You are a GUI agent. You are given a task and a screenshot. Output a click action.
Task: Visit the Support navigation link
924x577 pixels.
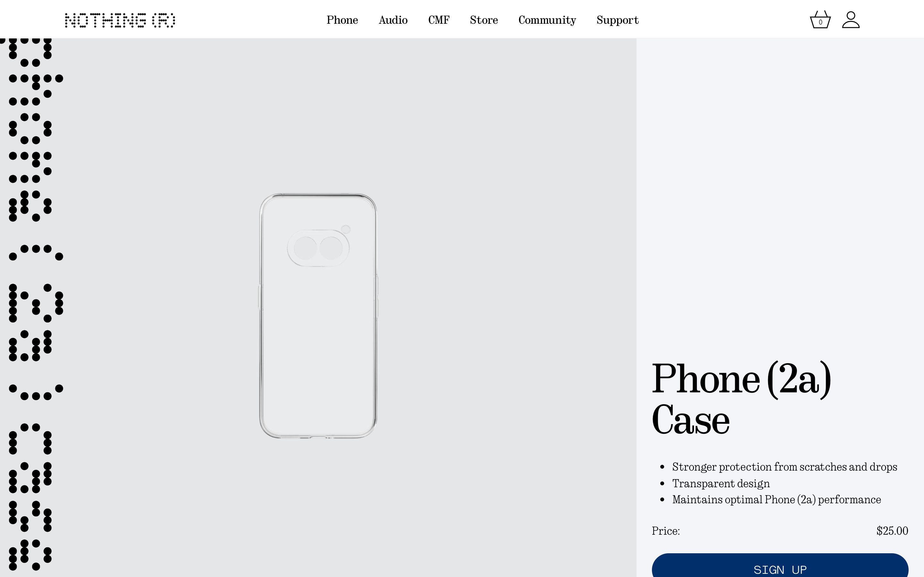[x=617, y=20]
